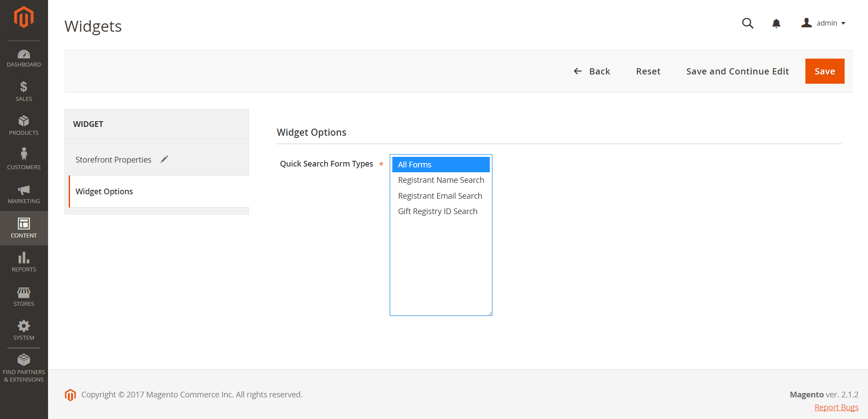
Task: Click the copyright notice text
Action: pos(192,395)
